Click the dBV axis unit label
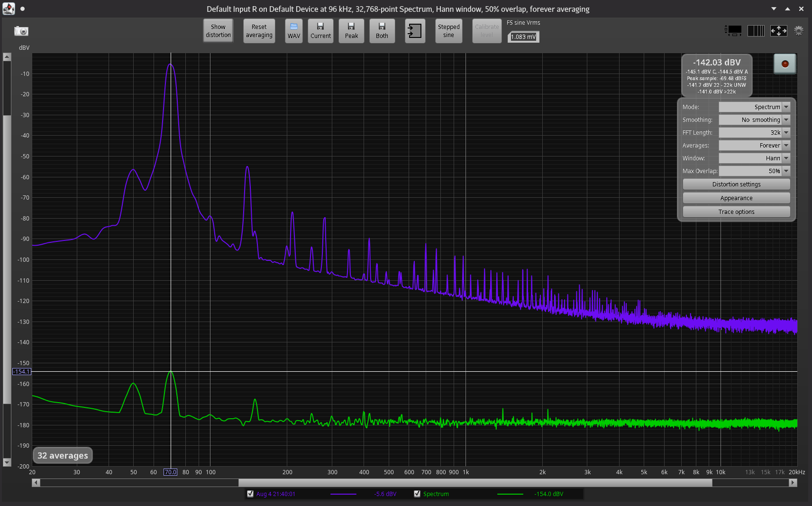Screen dimensions: 812x506 coord(24,48)
